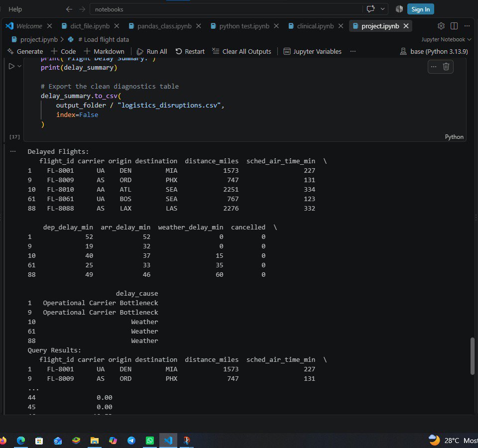Open Jupyter Variables panel
Image resolution: width=478 pixels, height=448 pixels.
[313, 51]
